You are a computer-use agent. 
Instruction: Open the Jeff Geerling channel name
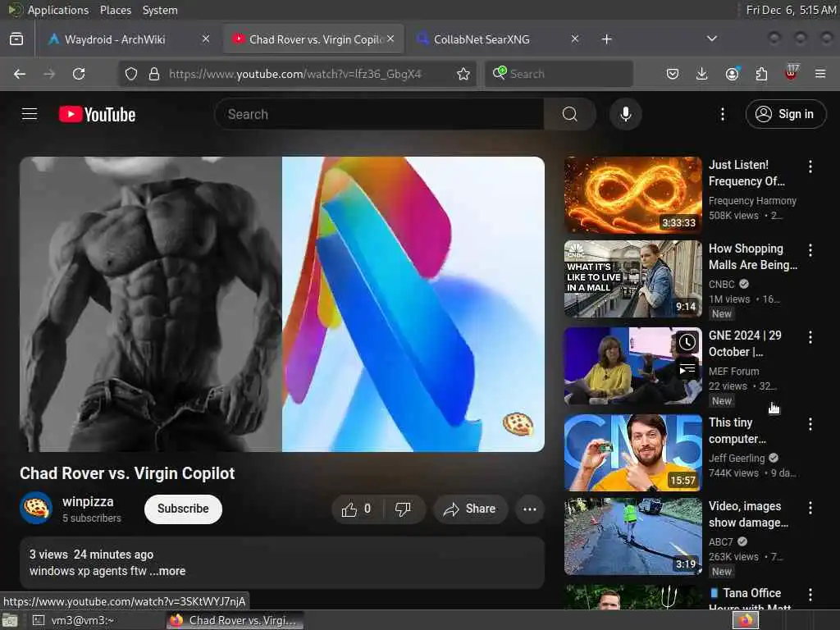coord(737,459)
